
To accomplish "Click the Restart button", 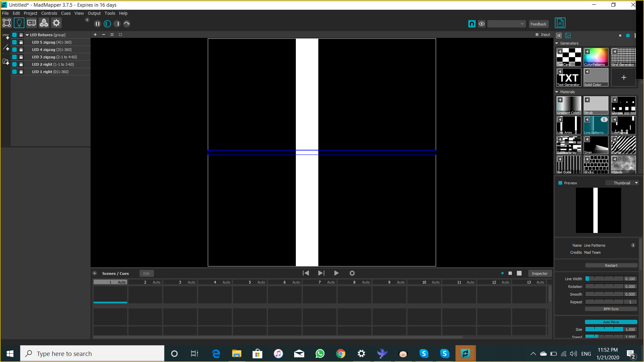I will [611, 265].
